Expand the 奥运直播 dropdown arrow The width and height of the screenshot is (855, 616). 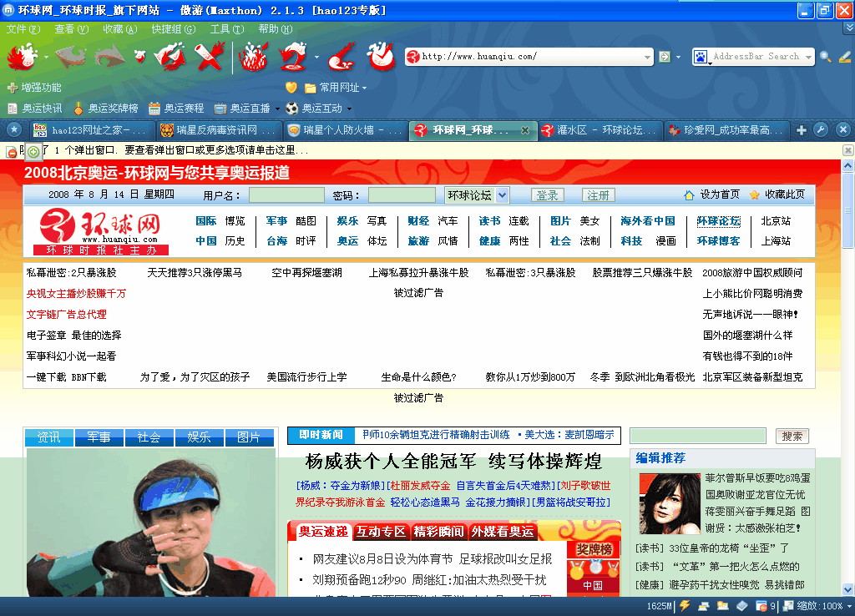tap(277, 109)
